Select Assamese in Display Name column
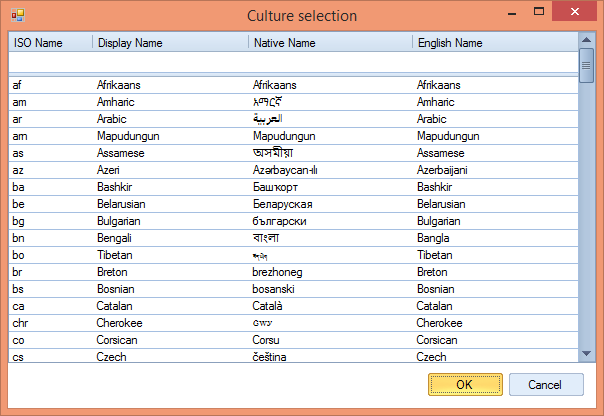This screenshot has width=604, height=416. pos(121,153)
